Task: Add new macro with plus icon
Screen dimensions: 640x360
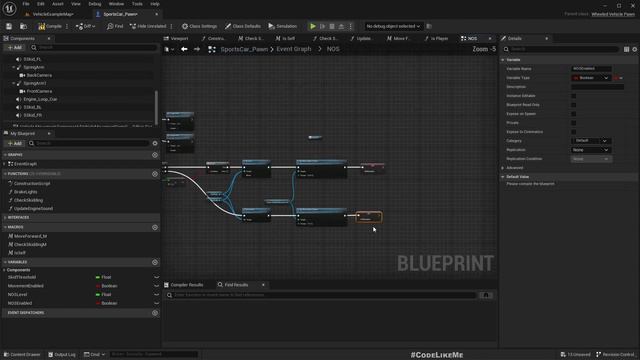Action: 155,227
